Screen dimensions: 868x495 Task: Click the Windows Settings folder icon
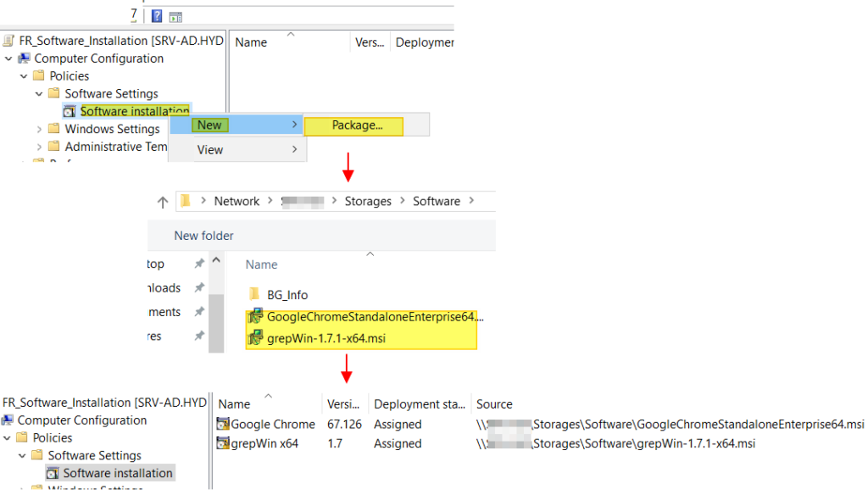pyautogui.click(x=53, y=129)
